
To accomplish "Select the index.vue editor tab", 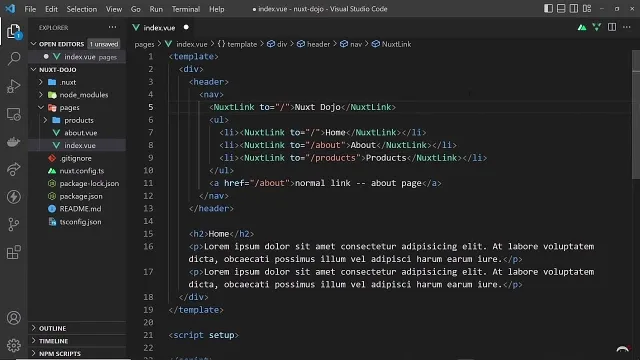I will pyautogui.click(x=159, y=28).
